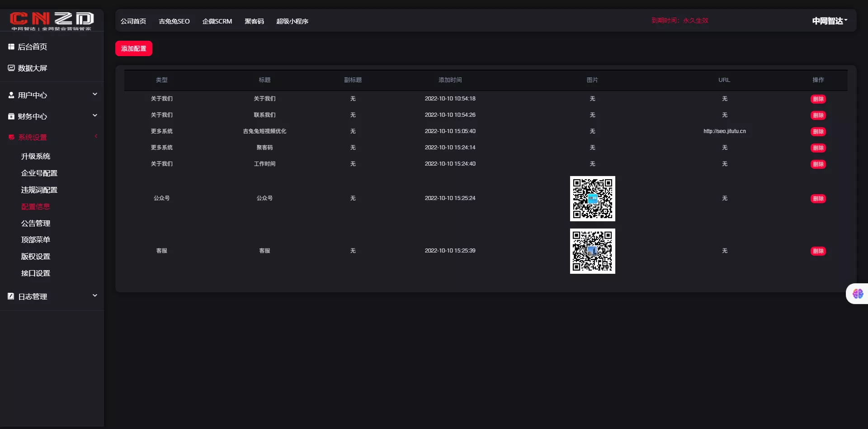Click the 财务中心 wallet icon
The width and height of the screenshot is (868, 429).
pyautogui.click(x=11, y=116)
